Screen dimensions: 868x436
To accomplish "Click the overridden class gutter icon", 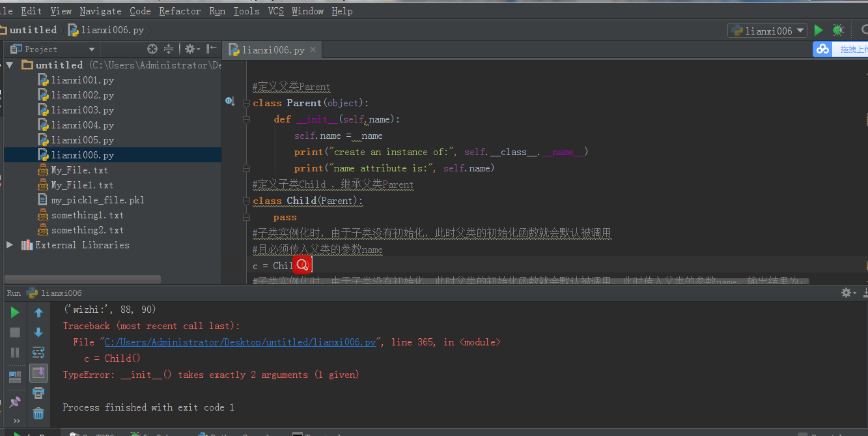I will (229, 102).
